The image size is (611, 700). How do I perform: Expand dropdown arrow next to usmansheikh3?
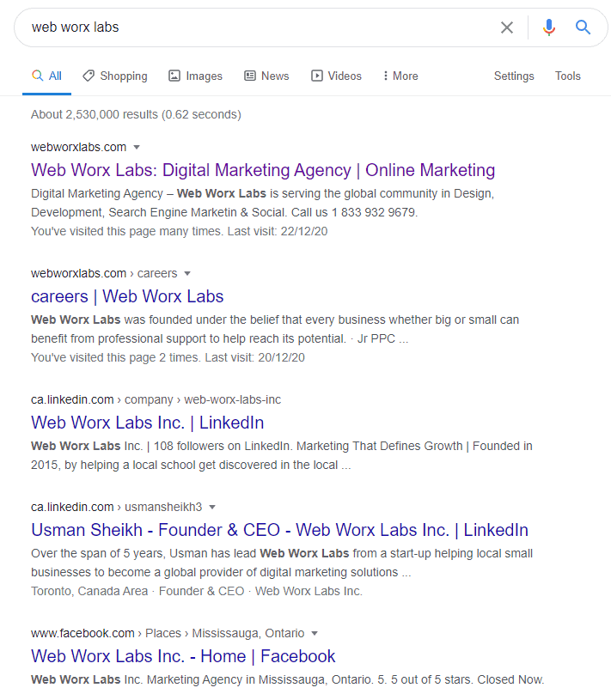click(212, 507)
